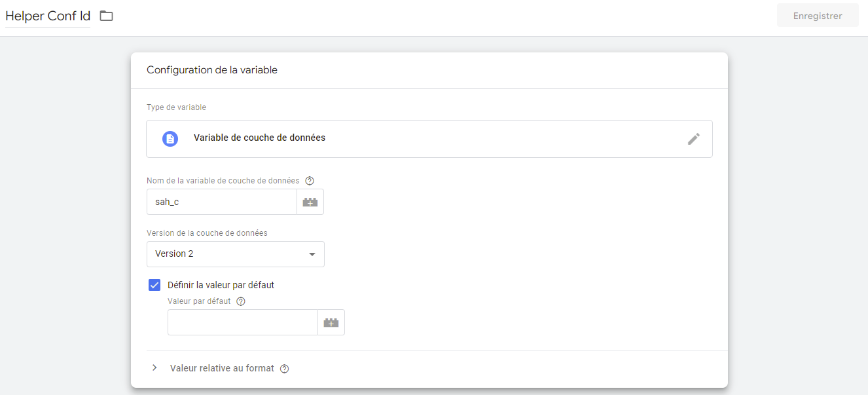Viewport: 868px width, 395px height.
Task: Click the Helper Conf Id title field
Action: coord(48,16)
